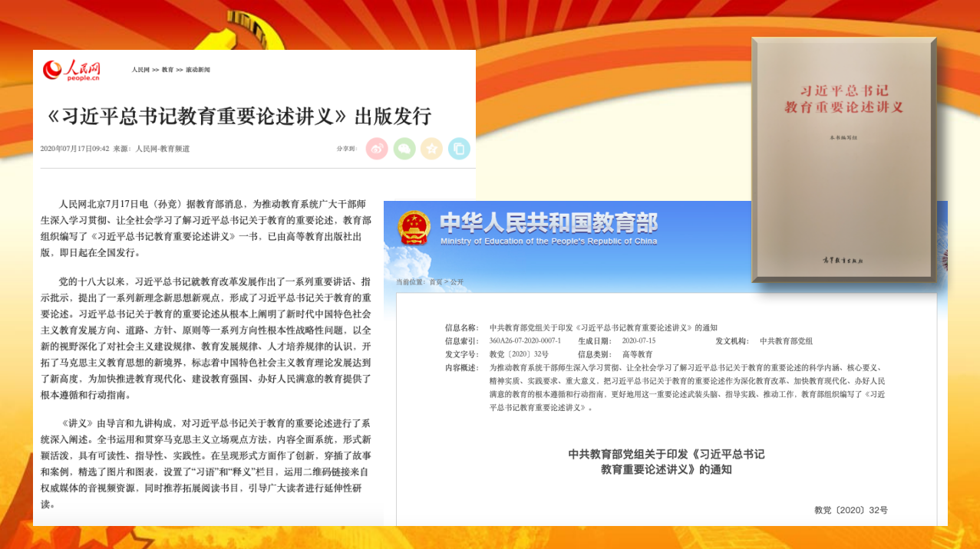The height and width of the screenshot is (549, 980).
Task: Click the 生成日期 field label
Action: tap(595, 341)
